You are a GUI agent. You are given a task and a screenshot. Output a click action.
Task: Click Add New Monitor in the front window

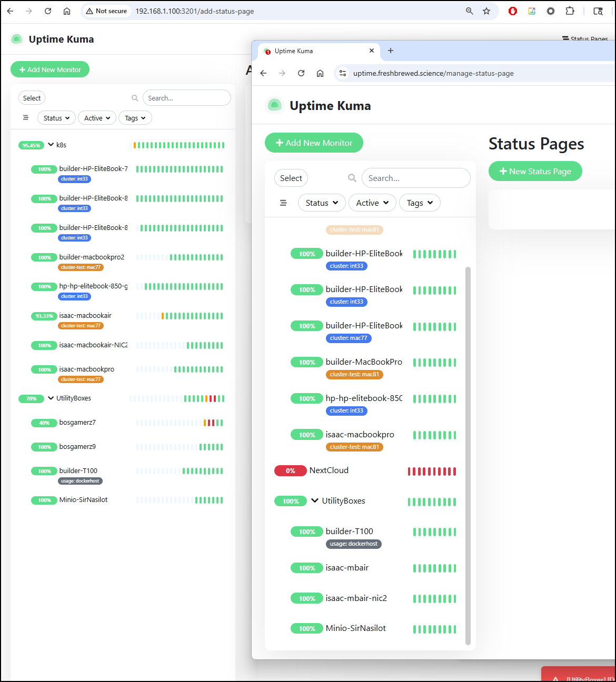314,143
